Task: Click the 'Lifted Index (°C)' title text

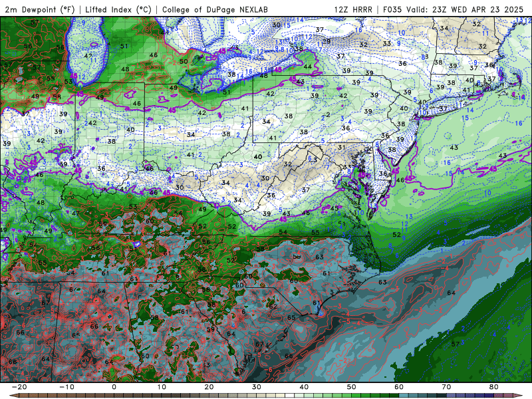Action: (118, 9)
